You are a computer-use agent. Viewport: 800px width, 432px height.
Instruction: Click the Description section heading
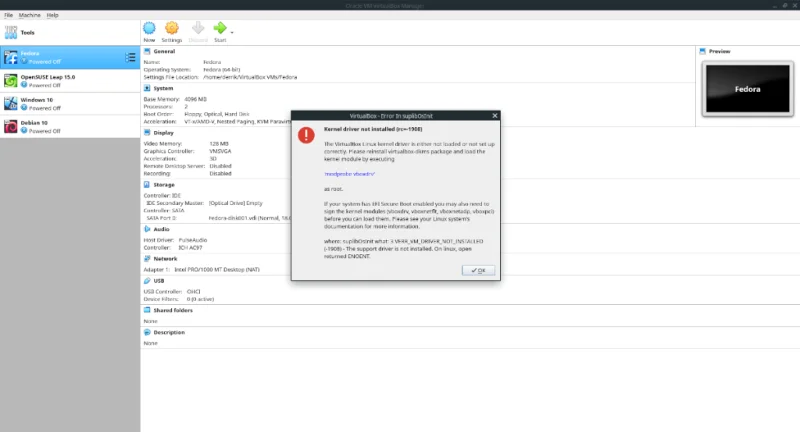pyautogui.click(x=169, y=332)
